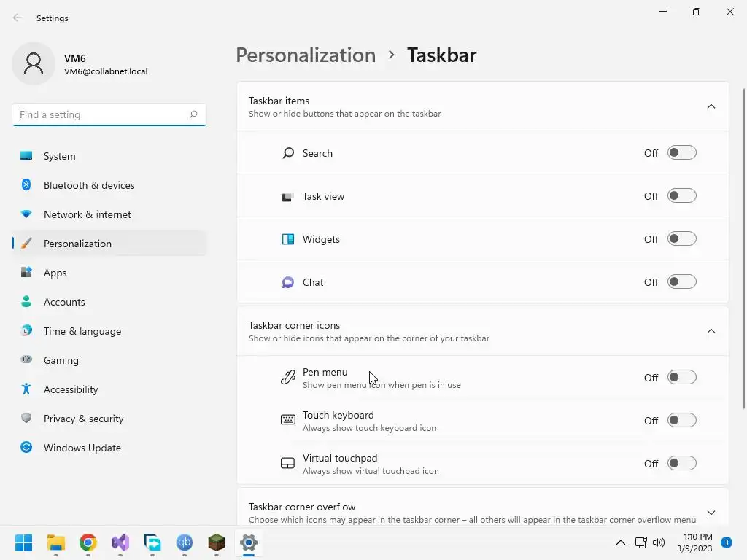This screenshot has width=747, height=560.
Task: Enable the Task view switch
Action: [682, 195]
